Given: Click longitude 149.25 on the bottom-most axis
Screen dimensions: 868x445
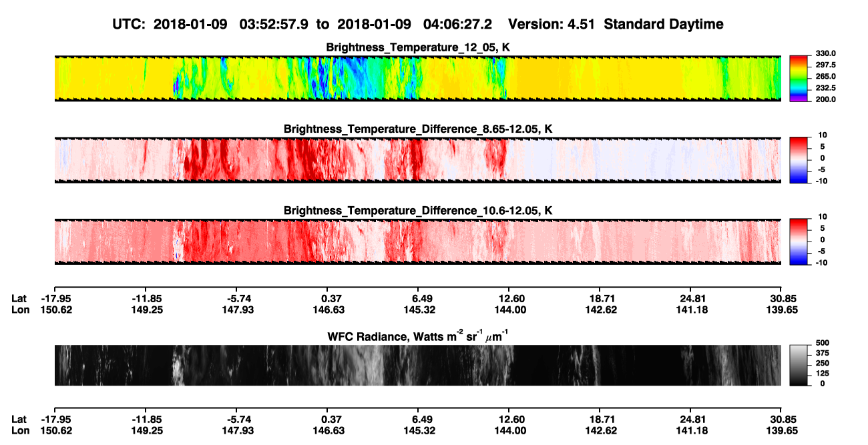Looking at the screenshot, I should tap(146, 431).
